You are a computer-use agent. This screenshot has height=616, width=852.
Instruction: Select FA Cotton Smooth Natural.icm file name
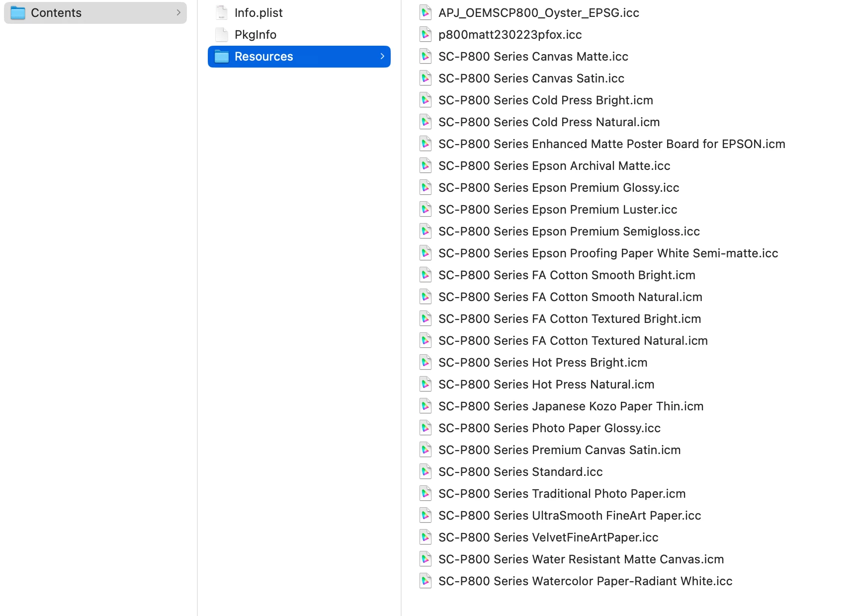click(x=570, y=297)
